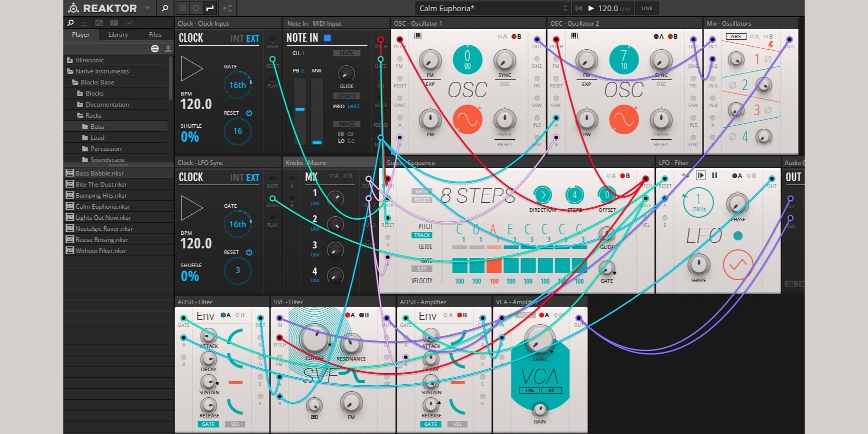Viewport: 868px width, 434px height.
Task: Click the orange sine waveform on Oscillator 1
Action: (x=467, y=120)
